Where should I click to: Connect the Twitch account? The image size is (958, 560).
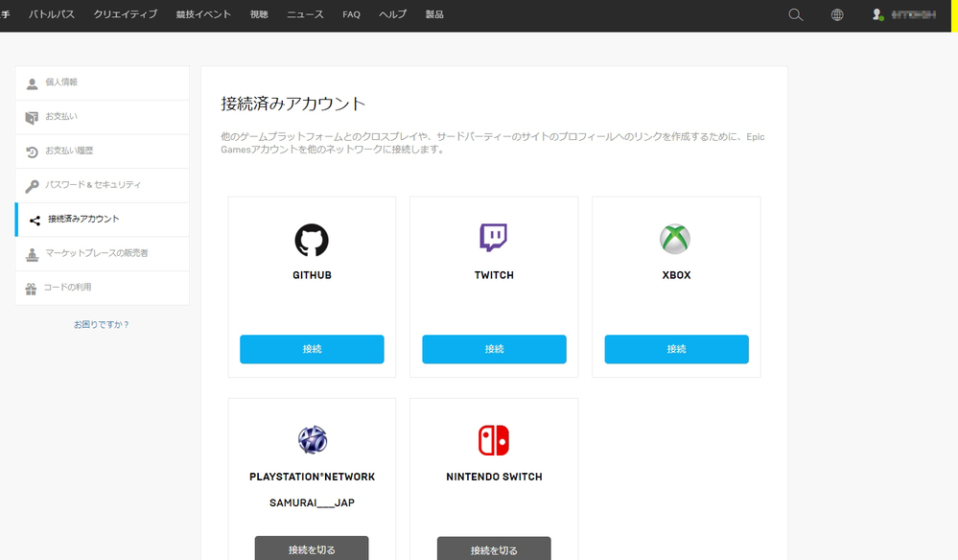tap(494, 349)
